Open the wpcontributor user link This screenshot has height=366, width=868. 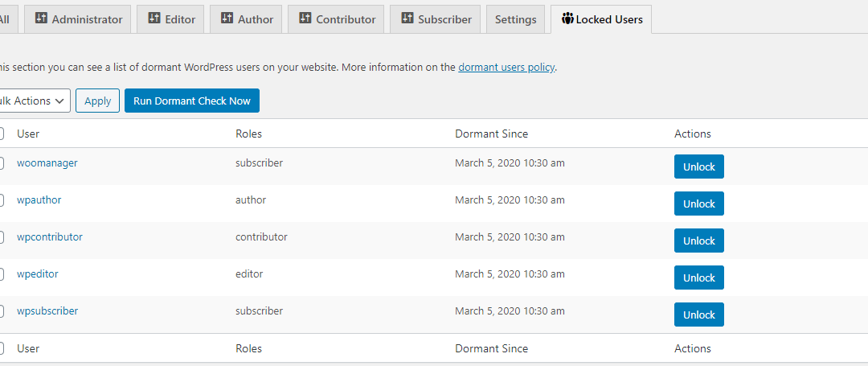point(50,237)
